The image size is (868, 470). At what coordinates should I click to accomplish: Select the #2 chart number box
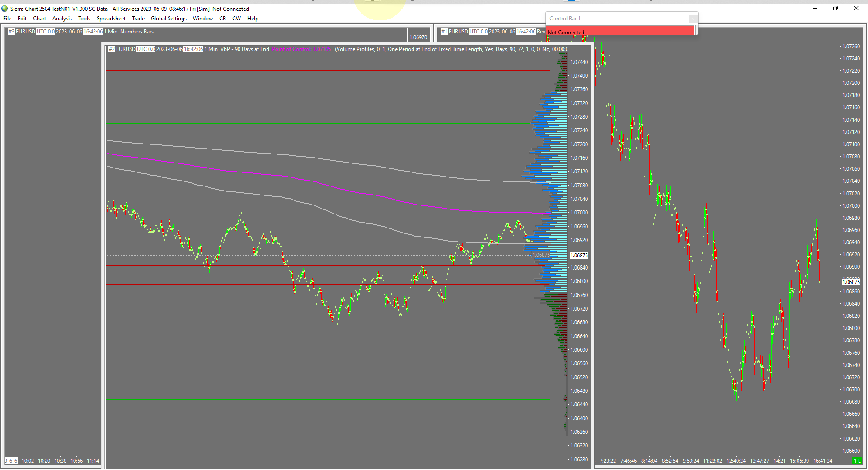pyautogui.click(x=112, y=49)
